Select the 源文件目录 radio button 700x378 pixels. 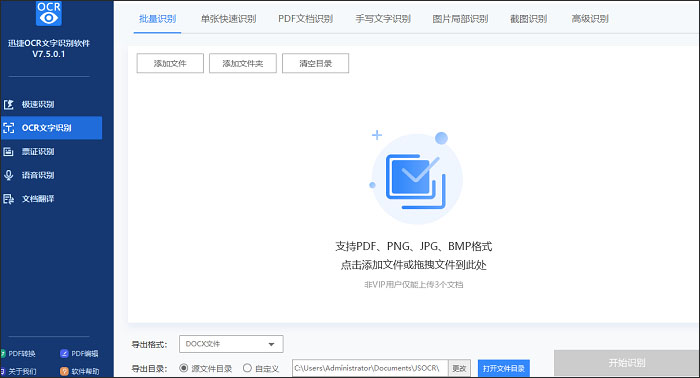[183, 368]
